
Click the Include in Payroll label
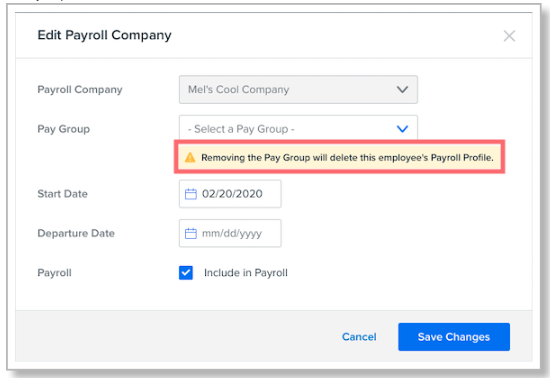tap(246, 273)
